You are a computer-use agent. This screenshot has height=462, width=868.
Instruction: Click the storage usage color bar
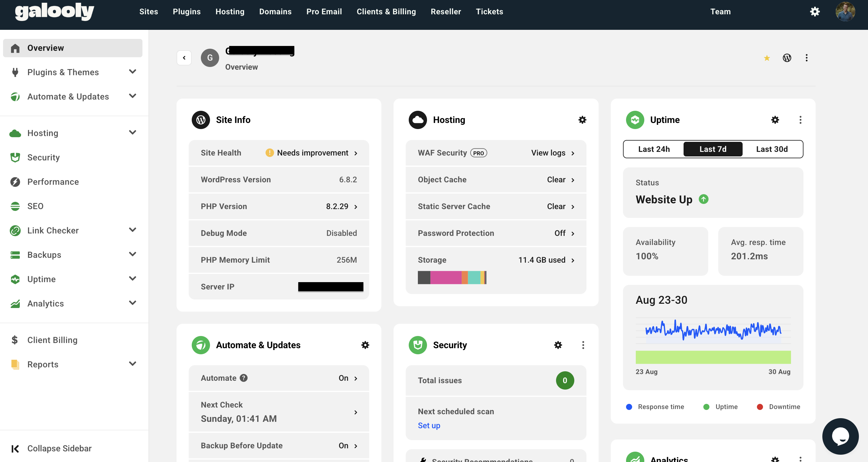point(452,277)
